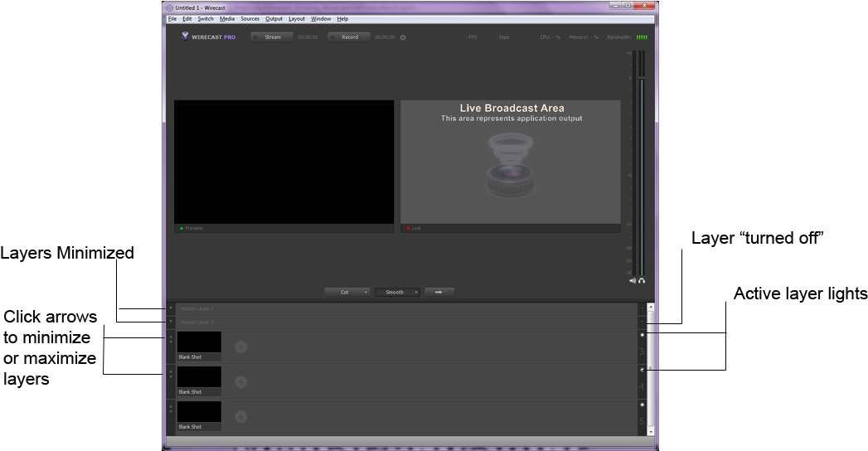Toggle the layer 5 active light
This screenshot has width=868, height=451.
pos(642,405)
